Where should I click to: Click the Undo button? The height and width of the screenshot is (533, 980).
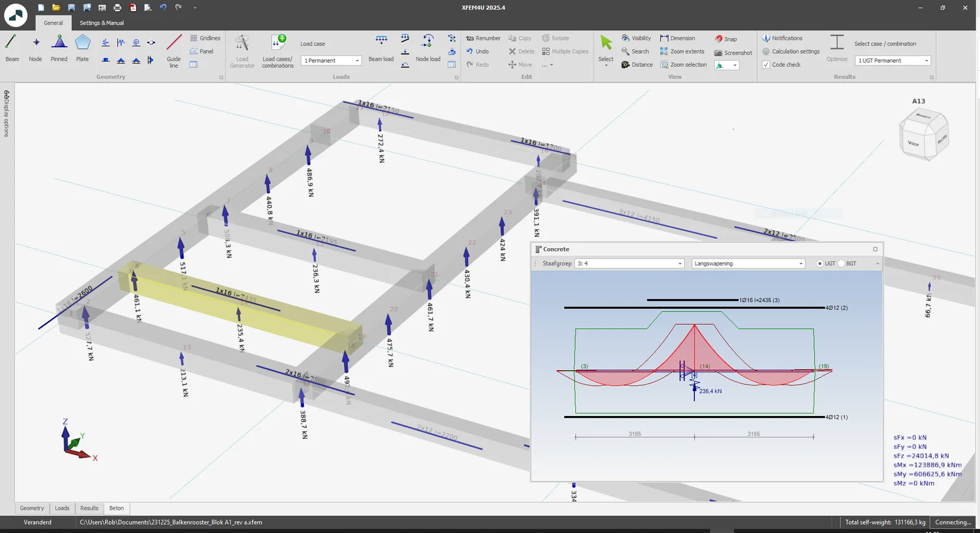click(x=477, y=51)
